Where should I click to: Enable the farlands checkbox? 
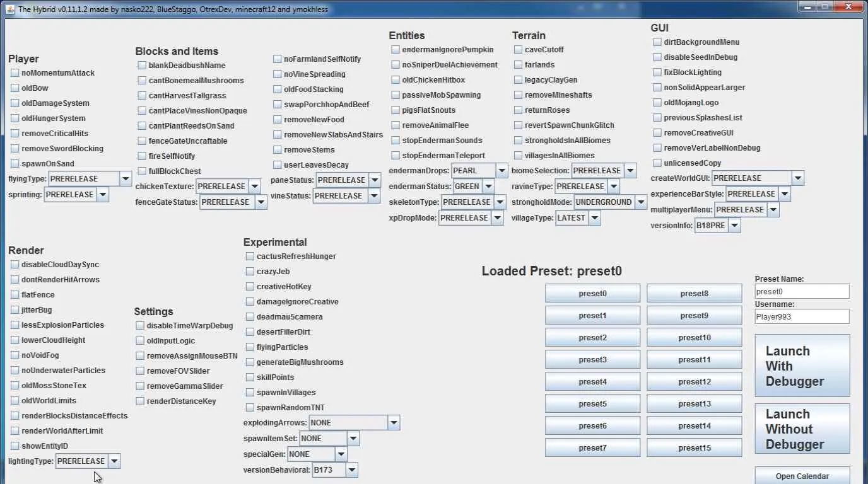tap(519, 65)
